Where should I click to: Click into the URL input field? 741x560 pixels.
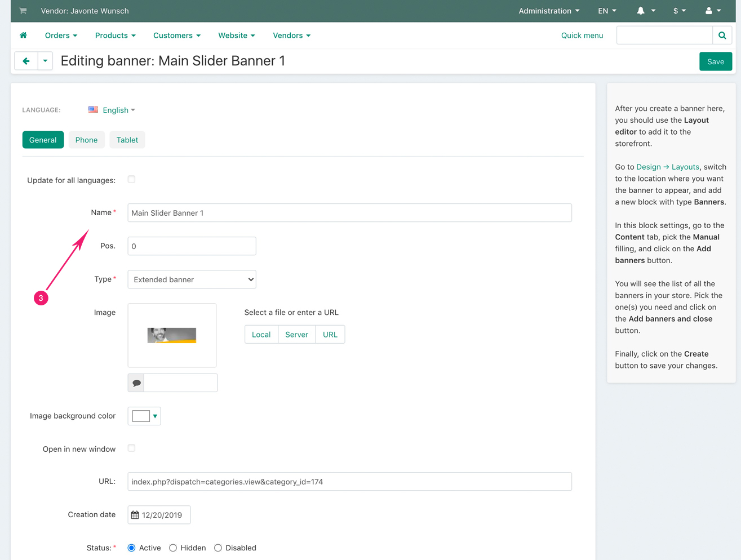click(349, 482)
